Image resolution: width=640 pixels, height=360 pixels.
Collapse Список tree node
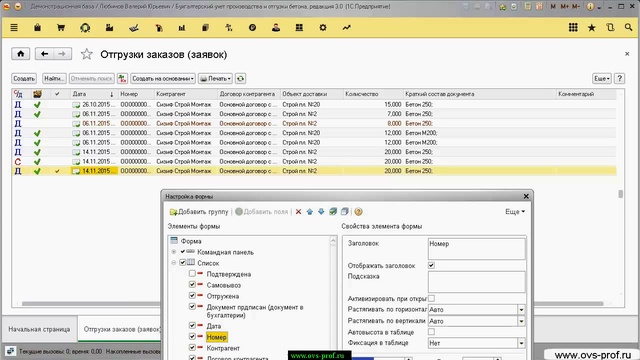click(x=174, y=263)
